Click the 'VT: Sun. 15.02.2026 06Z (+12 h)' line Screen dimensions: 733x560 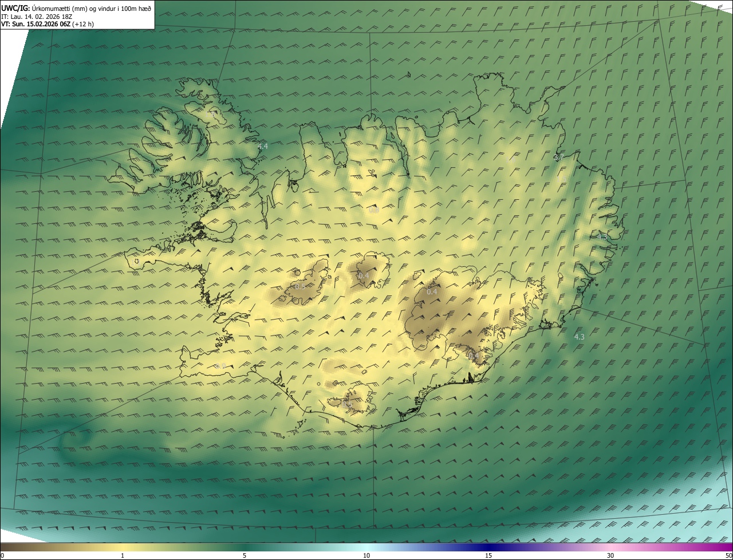click(x=48, y=25)
